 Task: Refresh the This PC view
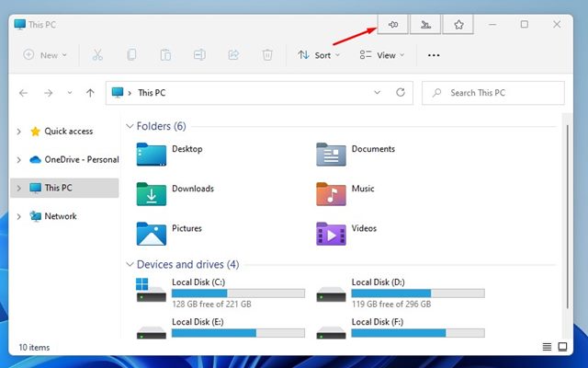[401, 92]
